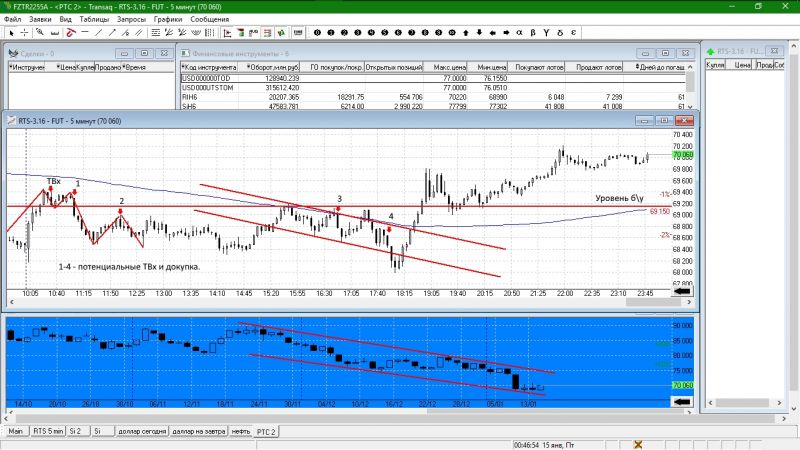
Task: Click the chart axes settings icon
Action: coord(228,33)
